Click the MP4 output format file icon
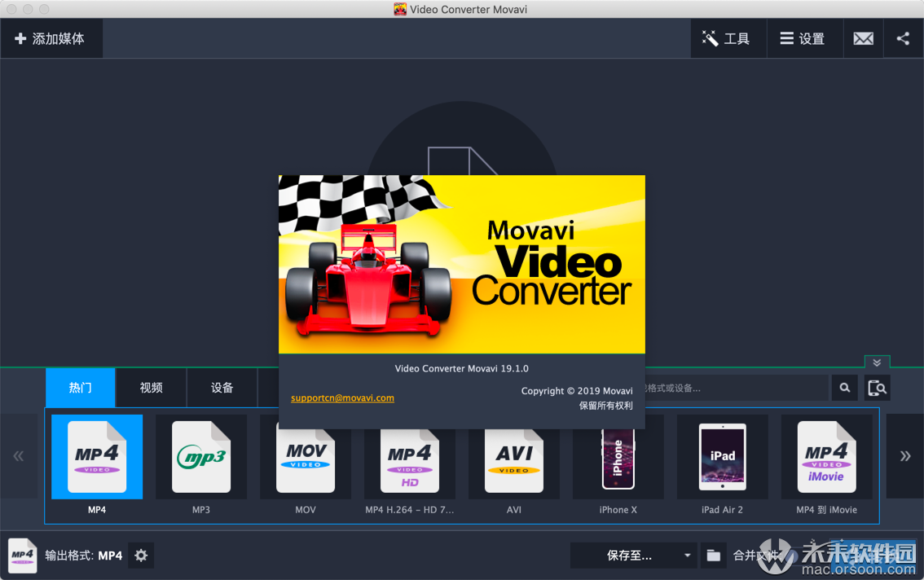 click(x=22, y=556)
